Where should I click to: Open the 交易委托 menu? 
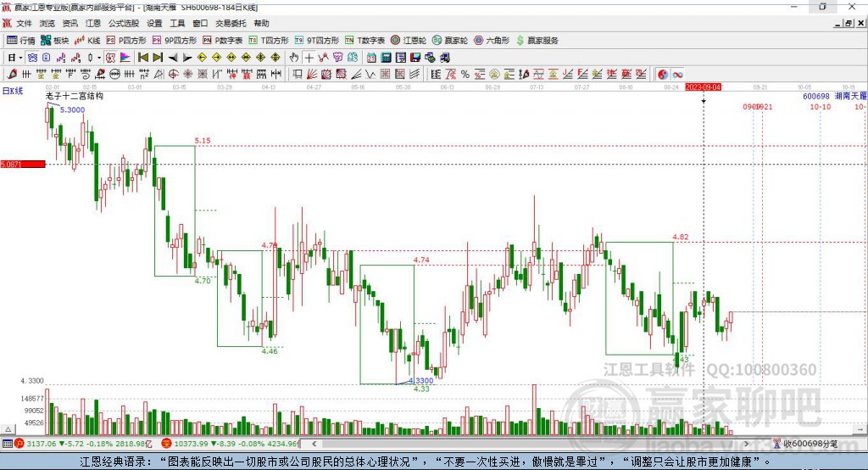[x=231, y=23]
